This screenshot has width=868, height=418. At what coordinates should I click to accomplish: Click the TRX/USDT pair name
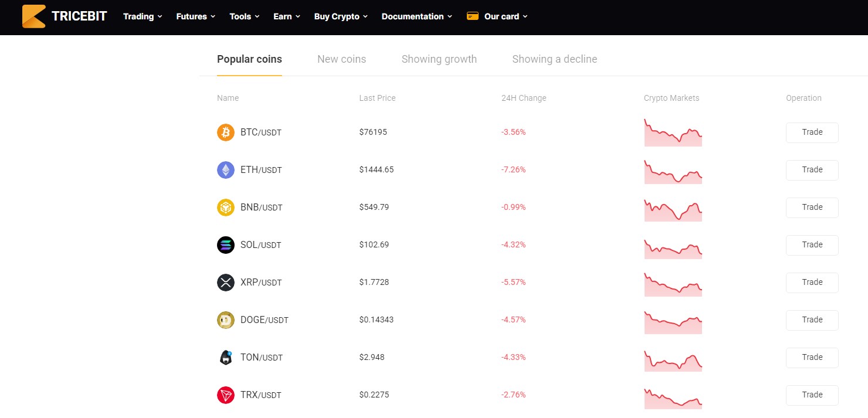tap(261, 395)
